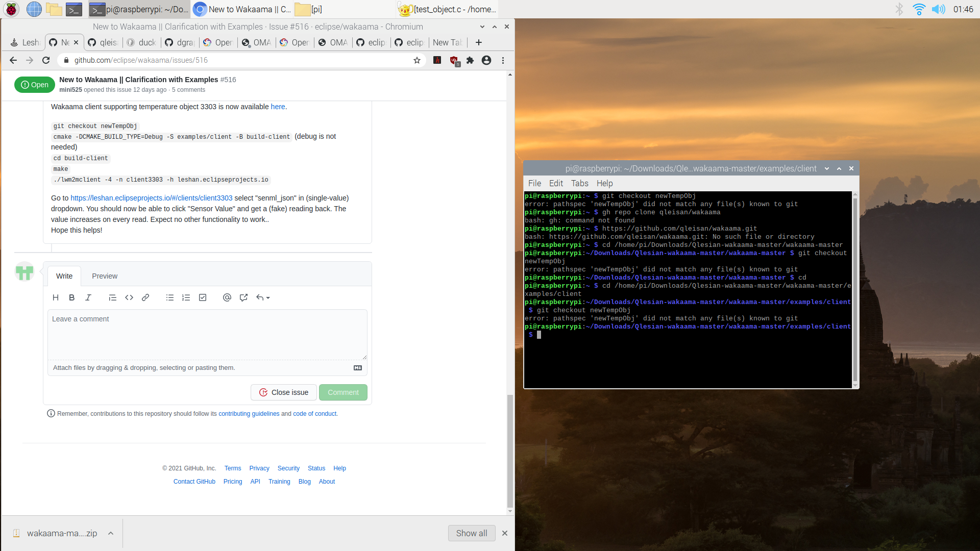Insert code formatting in the comment
This screenshot has width=980, height=551.
point(129,297)
